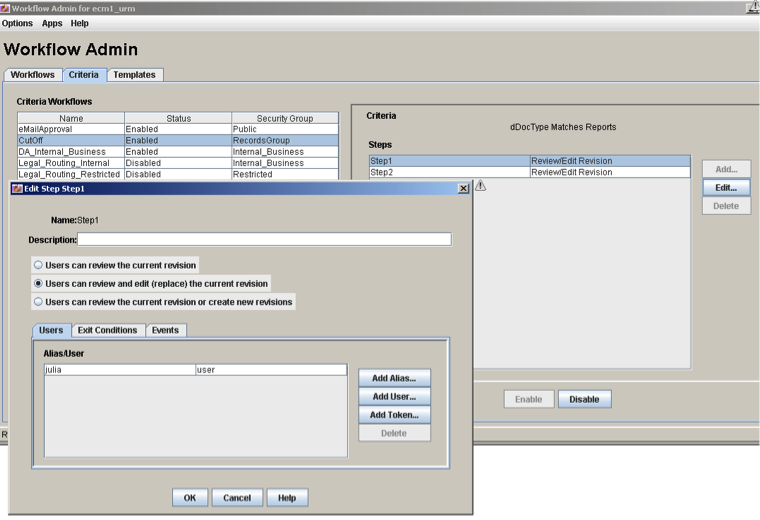Select the Legal_Routing_Restricted workflow row
This screenshot has width=760, height=520.
(178, 174)
